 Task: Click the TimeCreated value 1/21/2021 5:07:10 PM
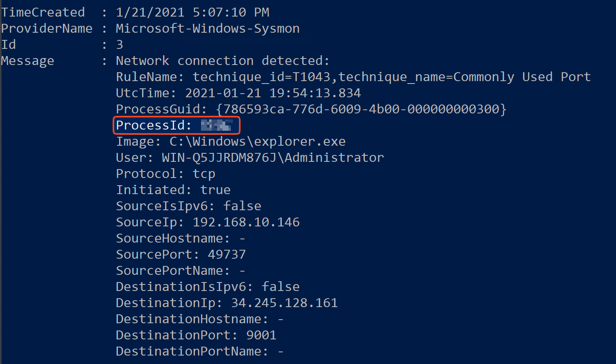[192, 13]
